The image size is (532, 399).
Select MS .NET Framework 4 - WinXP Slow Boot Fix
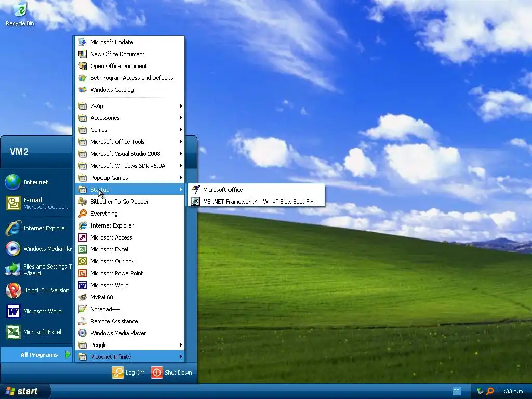257,202
